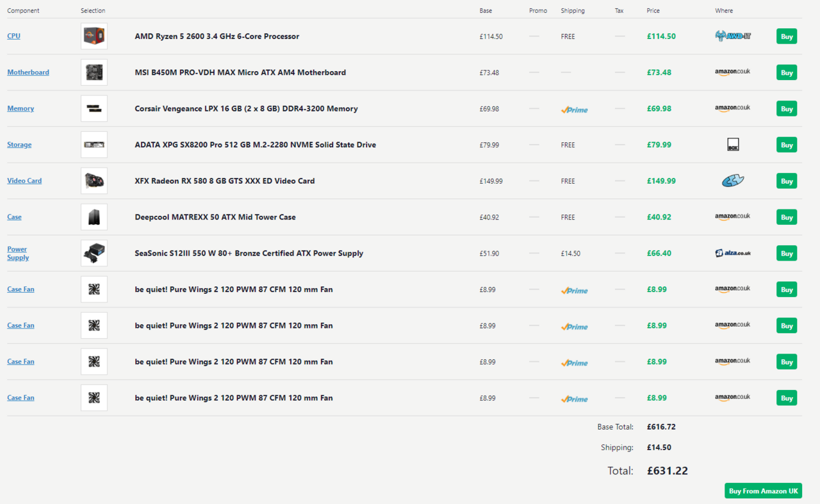Screen dimensions: 820x504
Task: Click the Buy button for the SeaSonic power supply
Action: pos(787,254)
